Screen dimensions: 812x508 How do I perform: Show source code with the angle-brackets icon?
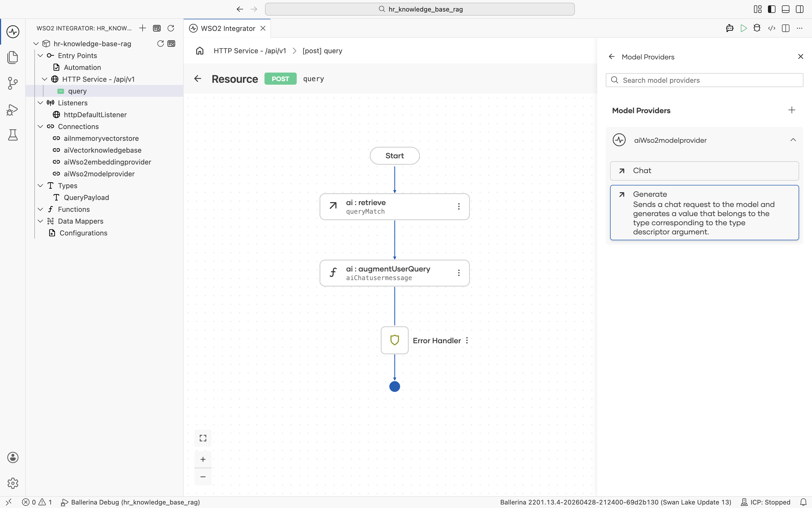[772, 28]
